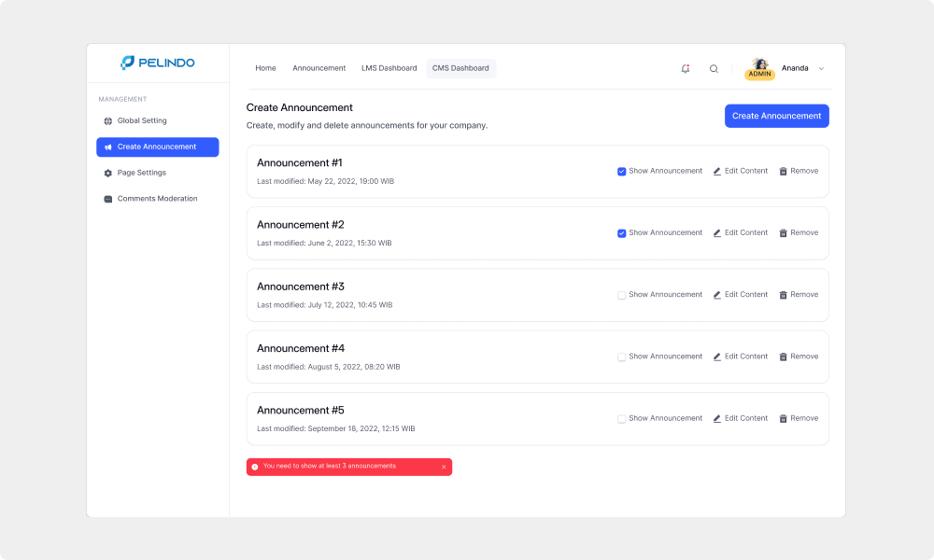
Task: Click the Pelindo logo
Action: pos(157,63)
